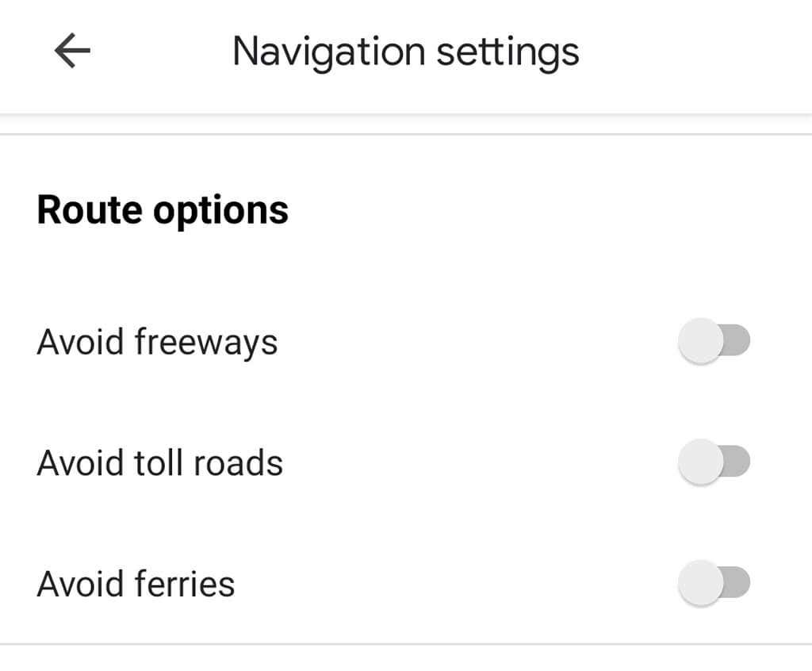Tap the back arrow icon
812x671 pixels.
[x=72, y=52]
